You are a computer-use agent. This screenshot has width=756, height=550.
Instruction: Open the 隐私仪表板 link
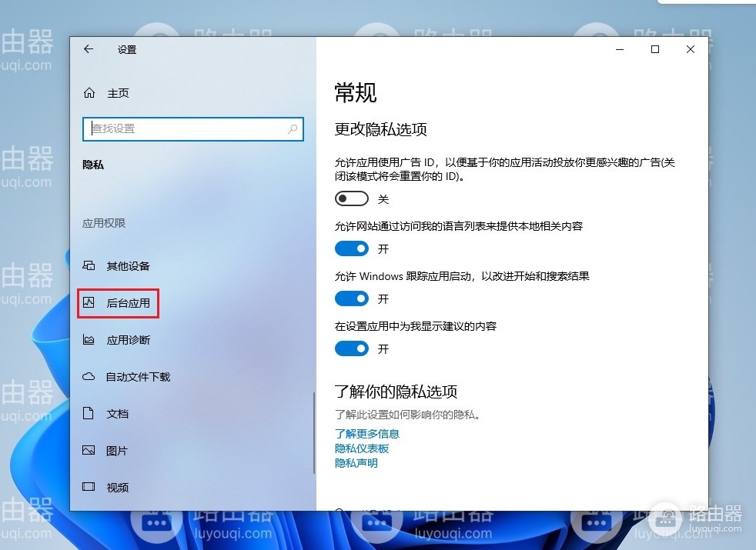click(362, 448)
